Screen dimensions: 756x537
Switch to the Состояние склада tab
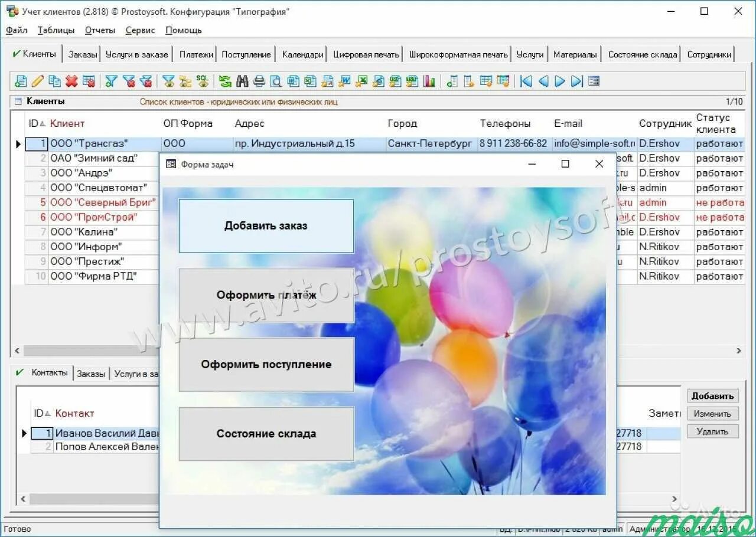pos(643,54)
